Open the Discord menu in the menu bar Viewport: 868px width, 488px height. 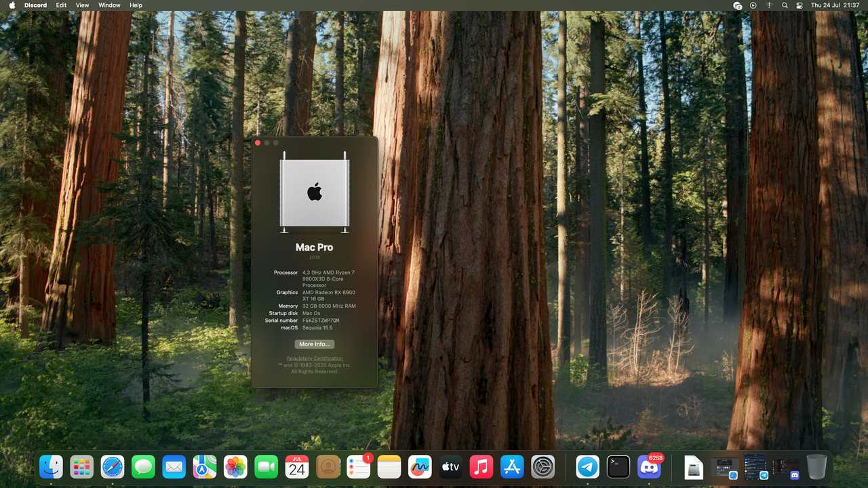[35, 5]
